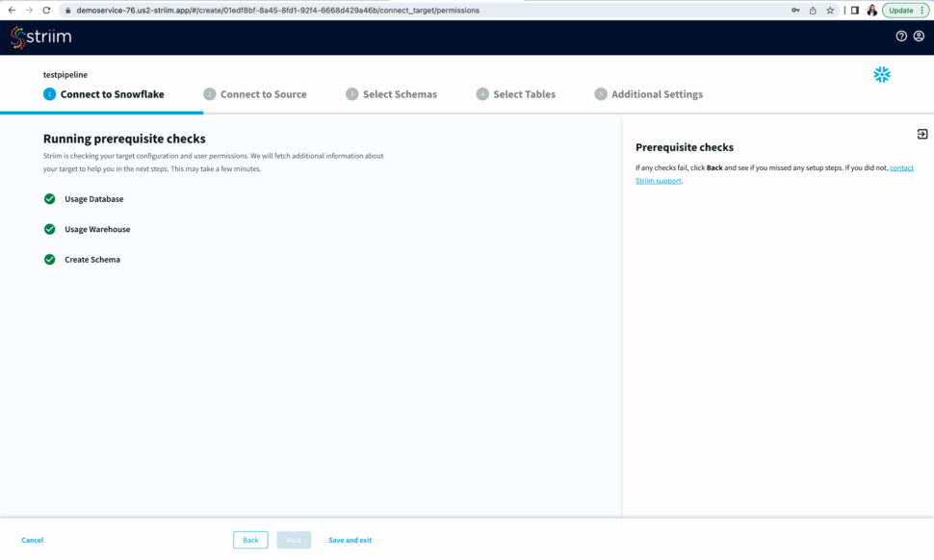Image resolution: width=934 pixels, height=560 pixels.
Task: Open the help question mark icon
Action: 901,37
